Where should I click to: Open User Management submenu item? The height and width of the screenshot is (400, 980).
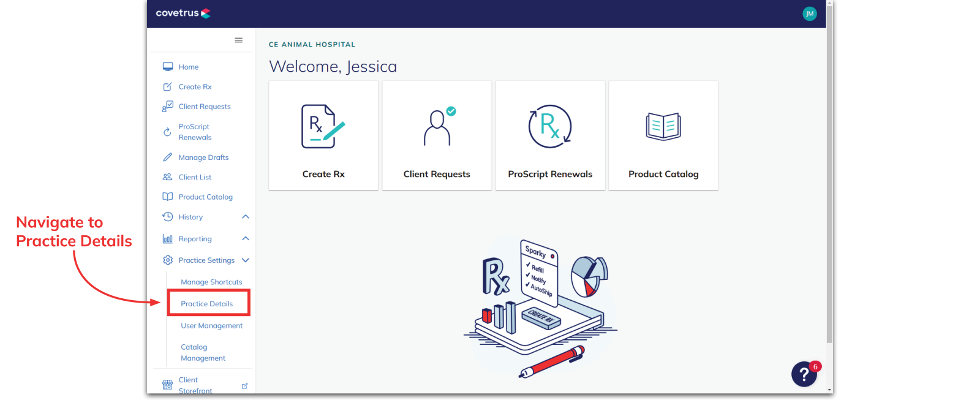211,326
